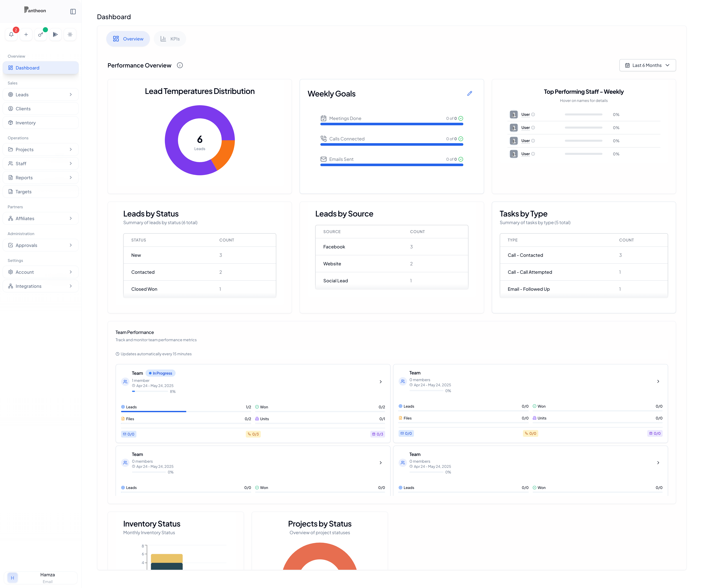Click the play arrow icon in the top toolbar
This screenshot has width=702, height=588.
coord(55,34)
